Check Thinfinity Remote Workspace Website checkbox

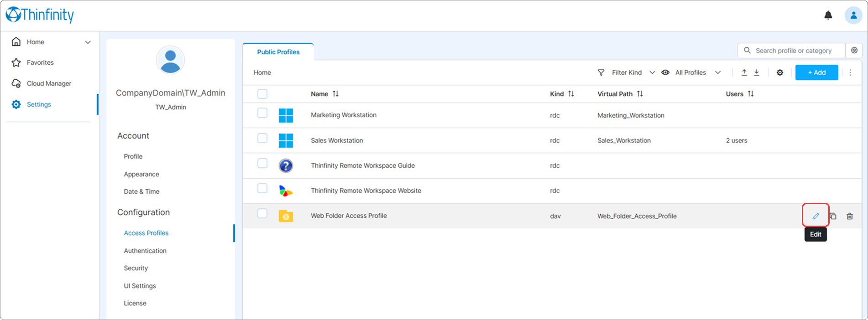click(x=262, y=188)
